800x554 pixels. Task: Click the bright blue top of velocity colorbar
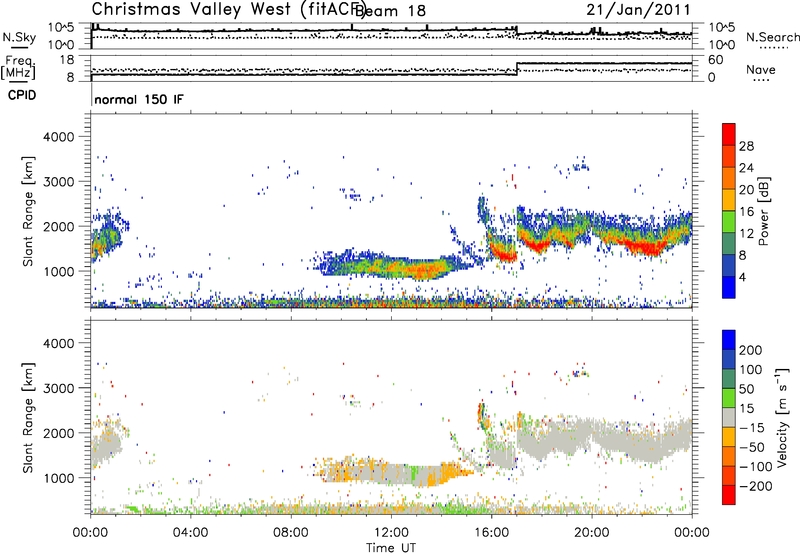coord(729,339)
